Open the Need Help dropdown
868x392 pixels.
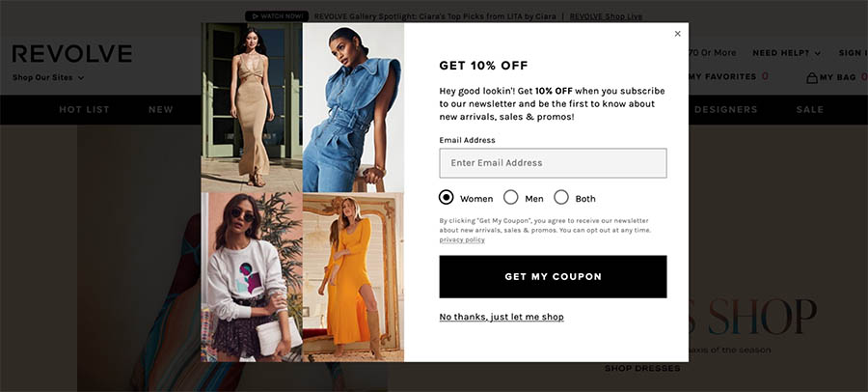tap(787, 53)
